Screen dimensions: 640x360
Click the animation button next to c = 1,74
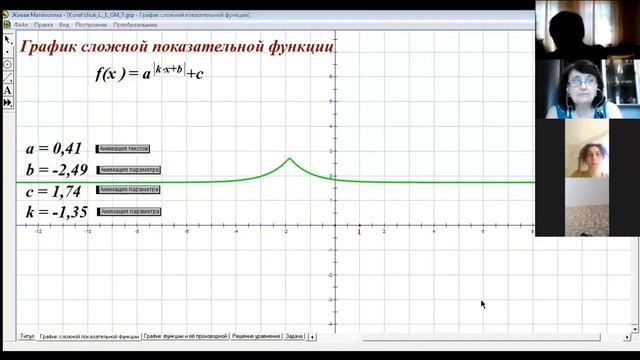point(128,190)
